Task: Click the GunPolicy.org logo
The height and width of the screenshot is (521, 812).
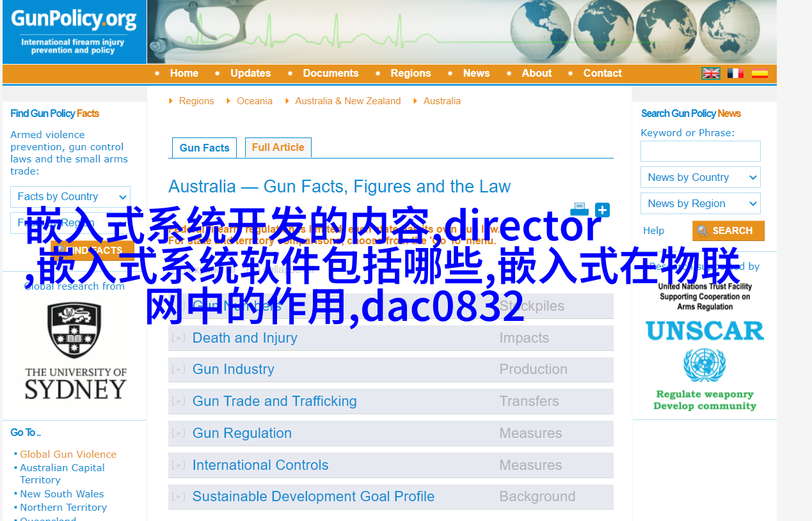Action: click(74, 32)
